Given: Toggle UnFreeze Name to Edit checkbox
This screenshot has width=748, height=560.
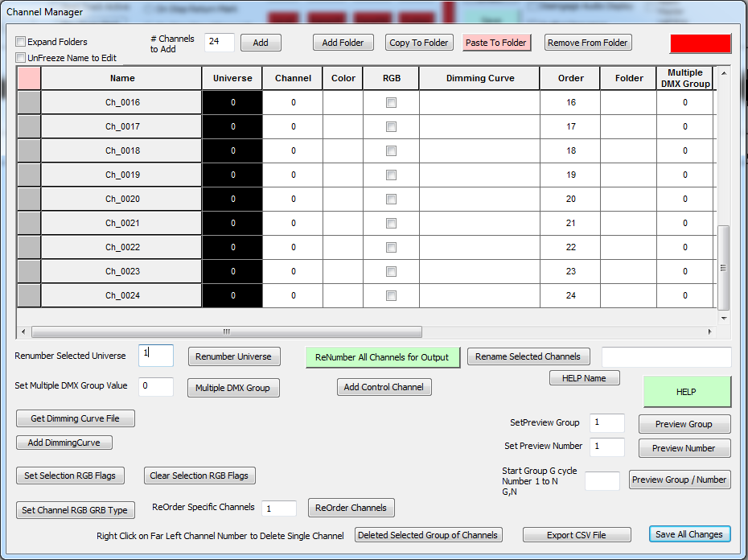Looking at the screenshot, I should (x=21, y=58).
